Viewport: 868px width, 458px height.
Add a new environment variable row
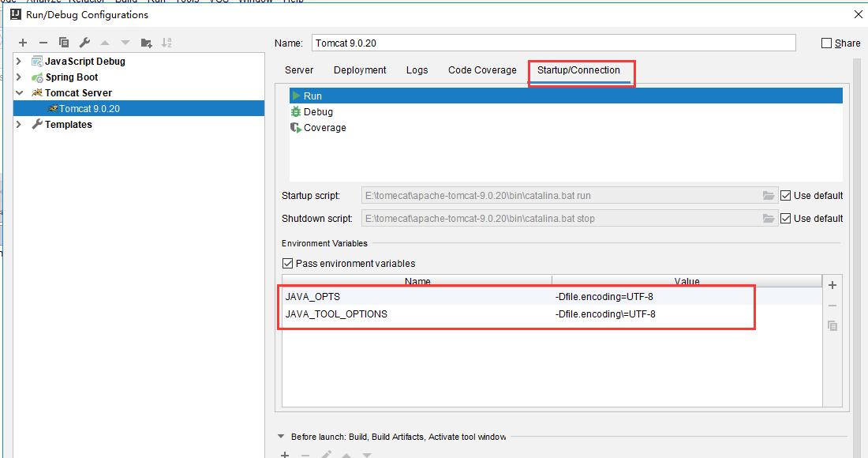click(x=832, y=285)
